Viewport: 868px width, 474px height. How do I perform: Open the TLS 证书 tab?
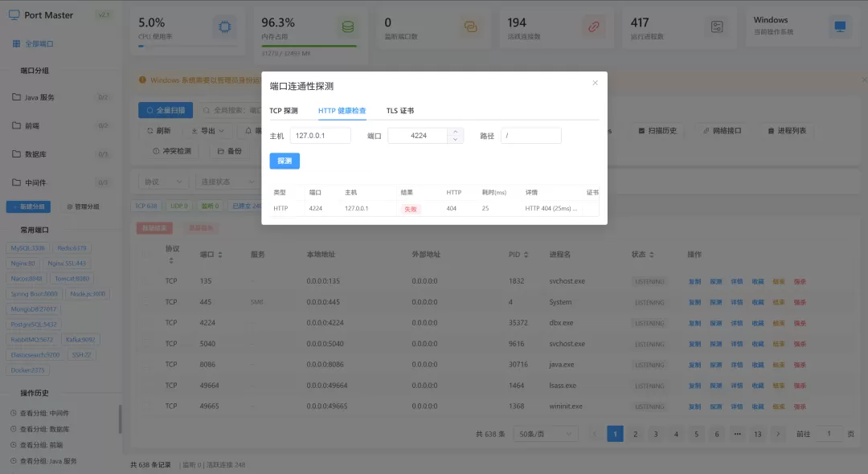(400, 111)
